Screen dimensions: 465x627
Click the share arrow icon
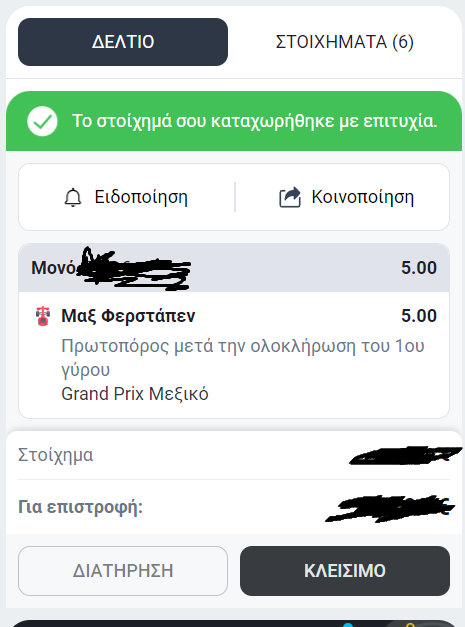(290, 197)
